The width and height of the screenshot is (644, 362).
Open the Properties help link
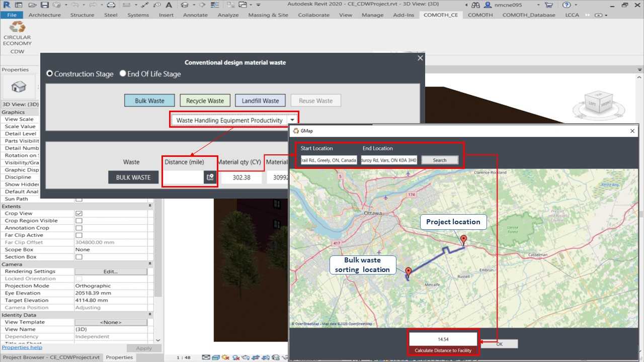[x=22, y=347]
